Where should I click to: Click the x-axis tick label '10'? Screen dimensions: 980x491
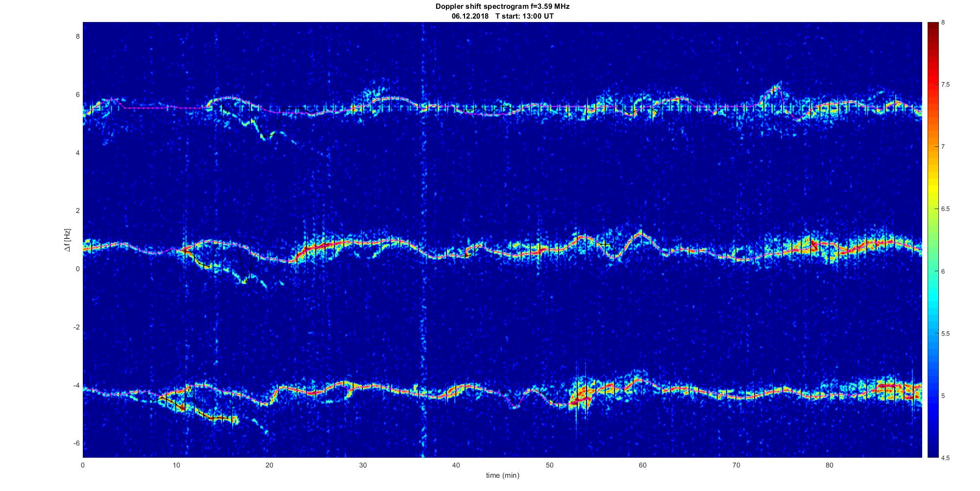click(x=176, y=465)
